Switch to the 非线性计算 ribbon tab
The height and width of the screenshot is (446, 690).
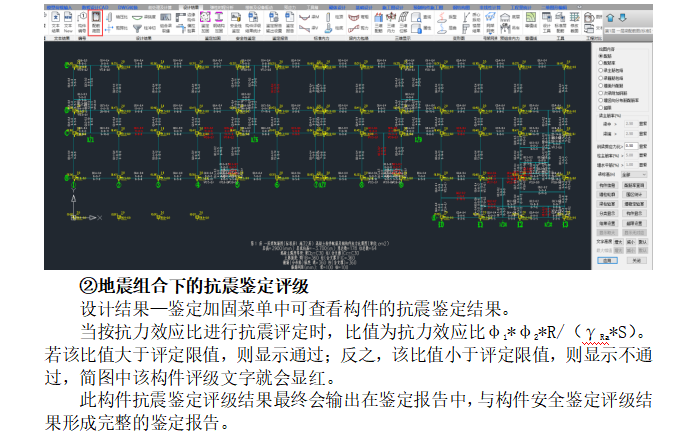(490, 7)
